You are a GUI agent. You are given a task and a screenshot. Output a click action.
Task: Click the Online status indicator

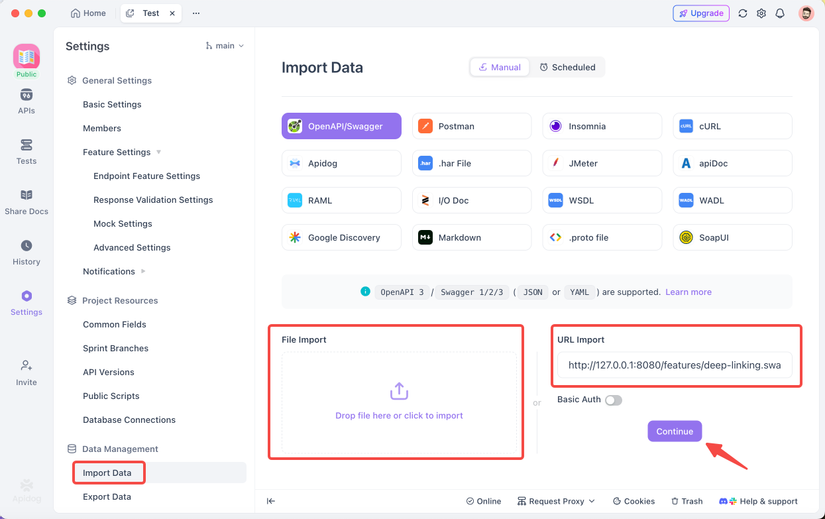(483, 501)
